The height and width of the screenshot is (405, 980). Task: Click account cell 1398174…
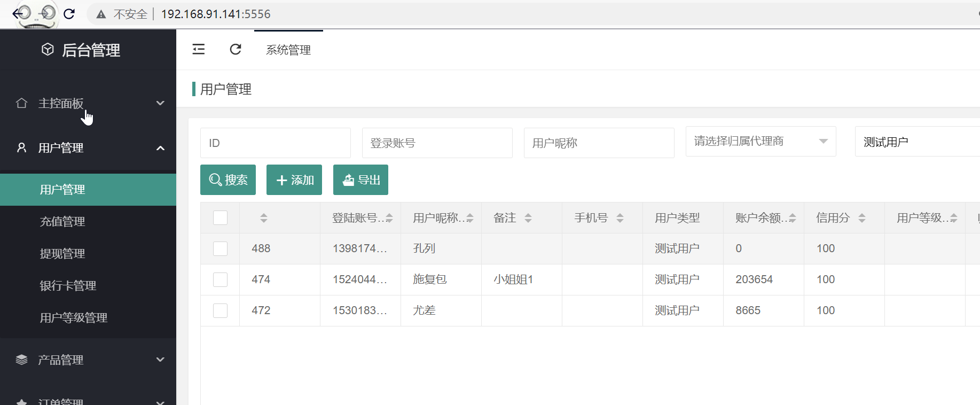pos(360,248)
